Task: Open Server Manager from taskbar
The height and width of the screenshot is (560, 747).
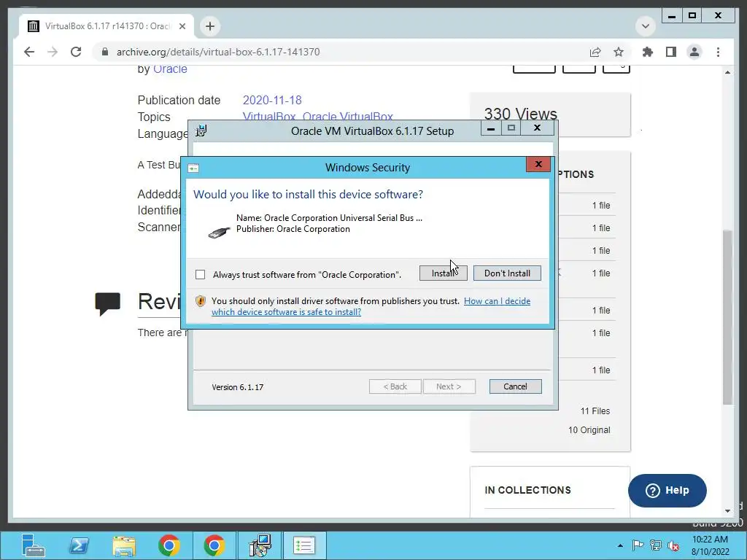Action: pos(34,545)
